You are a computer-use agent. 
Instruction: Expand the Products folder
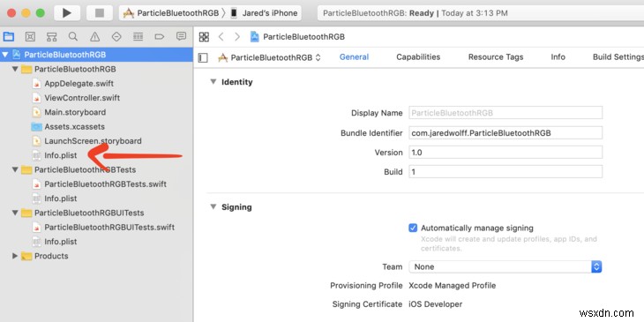15,256
